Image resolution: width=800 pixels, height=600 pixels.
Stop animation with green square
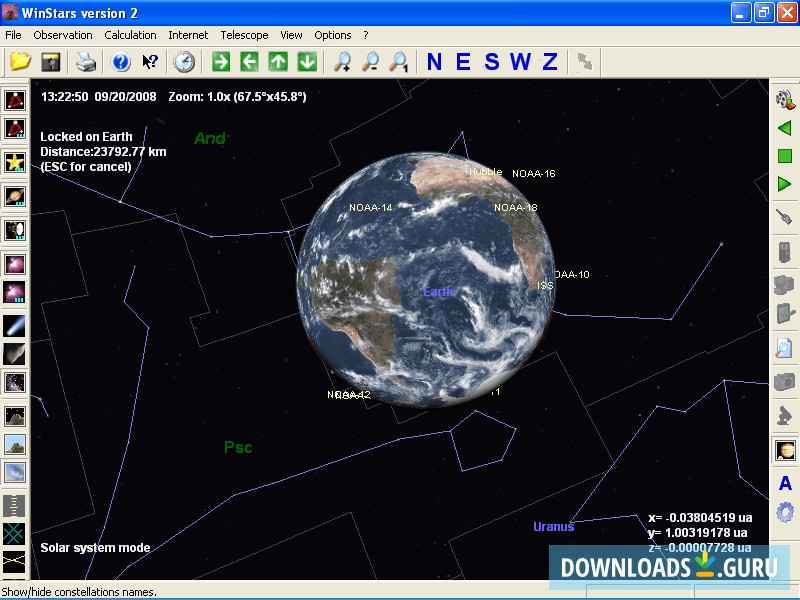[x=785, y=156]
